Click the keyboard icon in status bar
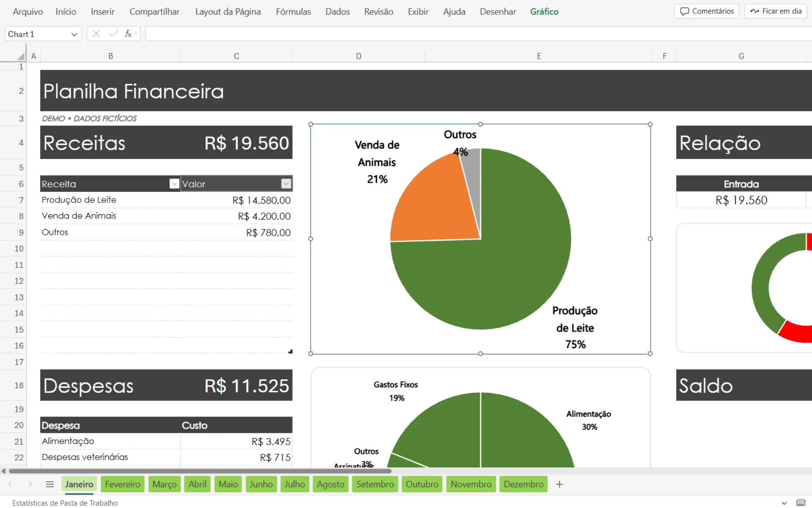812x508 pixels. point(801,503)
